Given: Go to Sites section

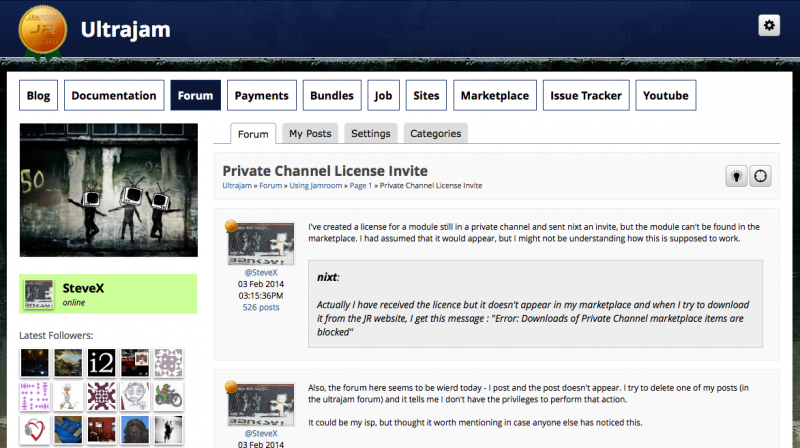Looking at the screenshot, I should point(426,95).
